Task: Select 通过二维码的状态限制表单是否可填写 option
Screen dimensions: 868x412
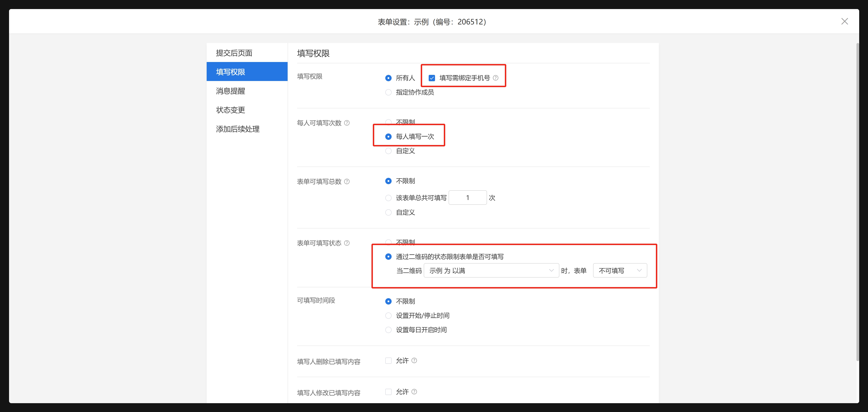Action: coord(388,257)
